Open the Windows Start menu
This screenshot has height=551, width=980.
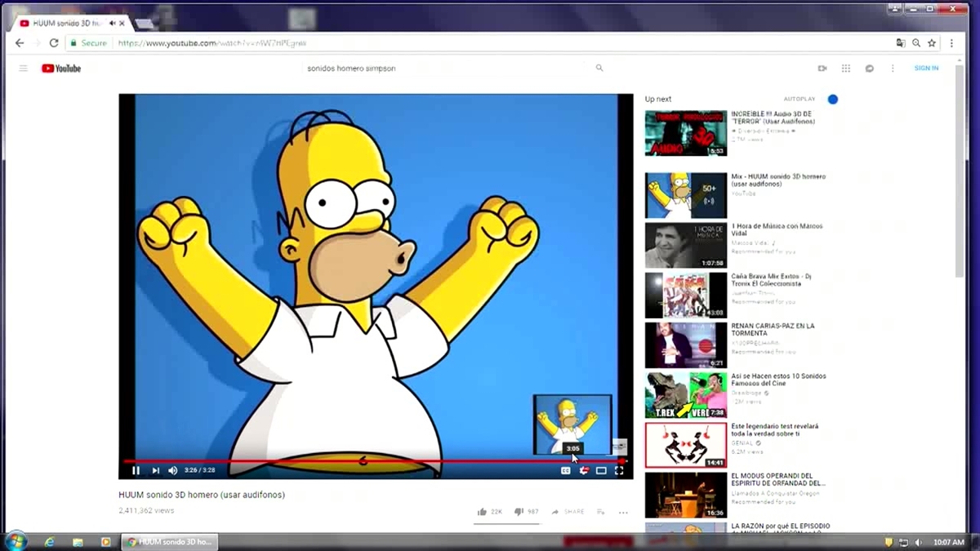[16, 541]
